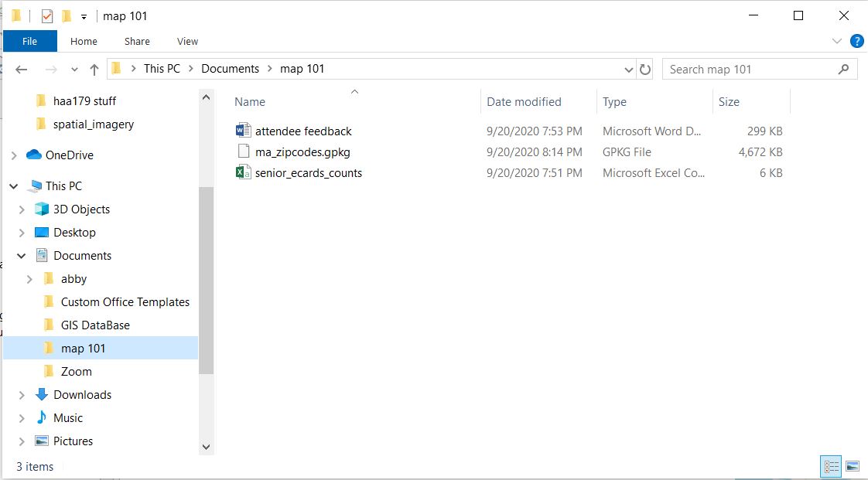868x480 pixels.
Task: Select Documents in the navigation pane
Action: (82, 256)
